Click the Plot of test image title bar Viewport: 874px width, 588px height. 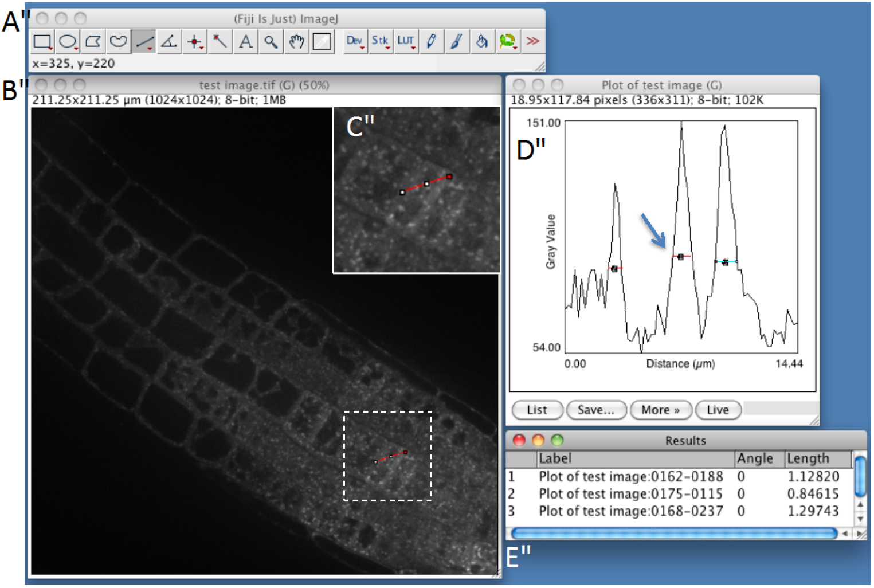tap(662, 85)
